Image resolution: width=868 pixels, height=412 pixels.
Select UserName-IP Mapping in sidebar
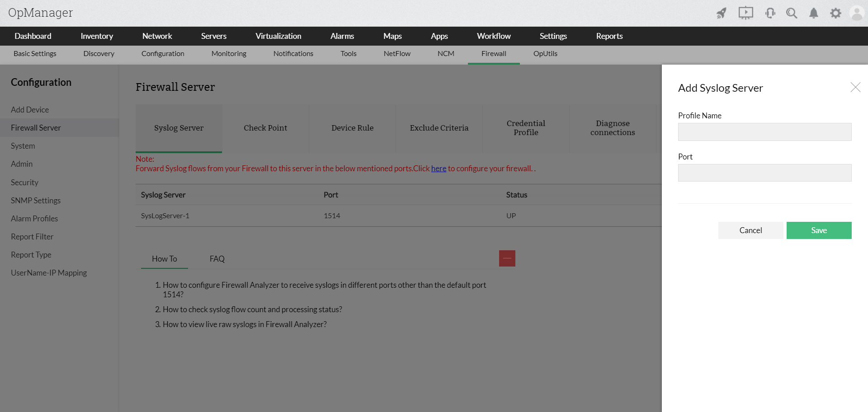pyautogui.click(x=49, y=273)
